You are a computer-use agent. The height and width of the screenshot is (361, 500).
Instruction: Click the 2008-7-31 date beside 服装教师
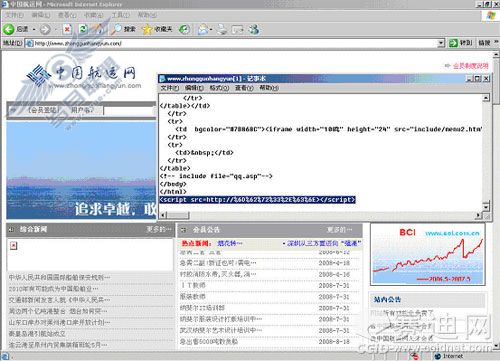[334, 297]
